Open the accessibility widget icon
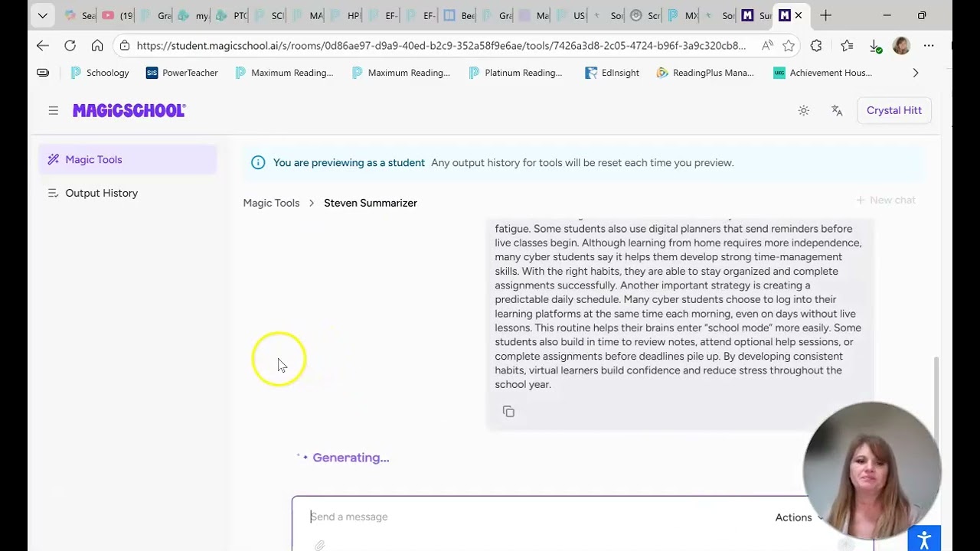The image size is (980, 551). 924,539
